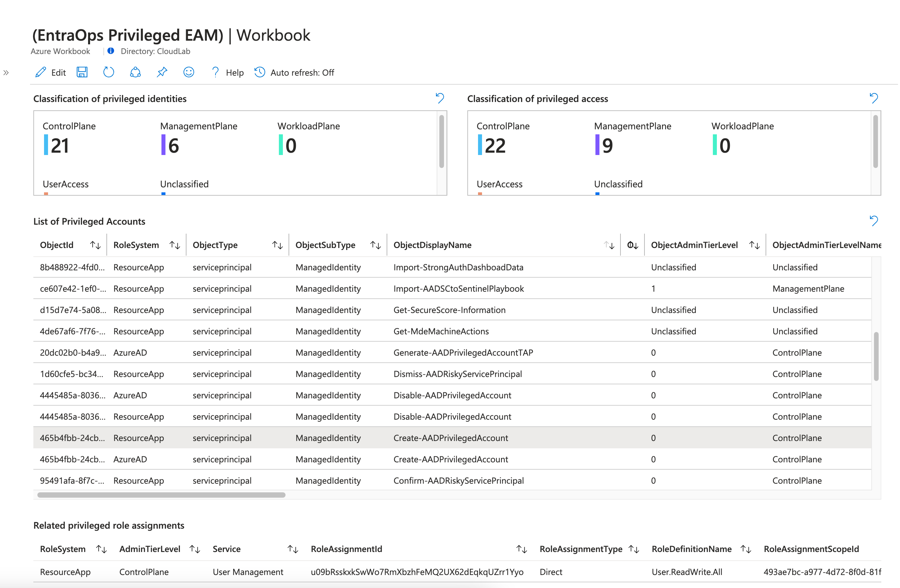The image size is (900, 588).
Task: Sort table by the ObjectId column
Action: (x=95, y=245)
